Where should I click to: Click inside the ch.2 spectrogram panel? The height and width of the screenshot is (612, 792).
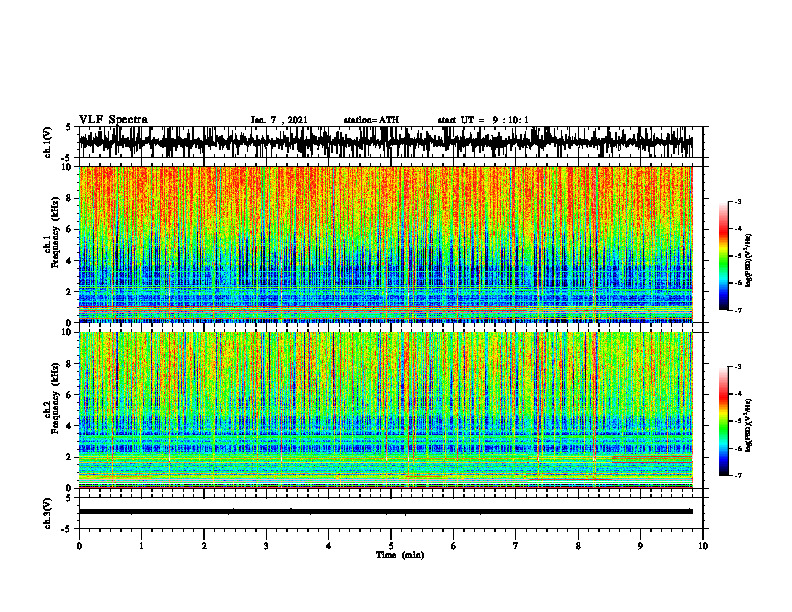tap(385, 410)
